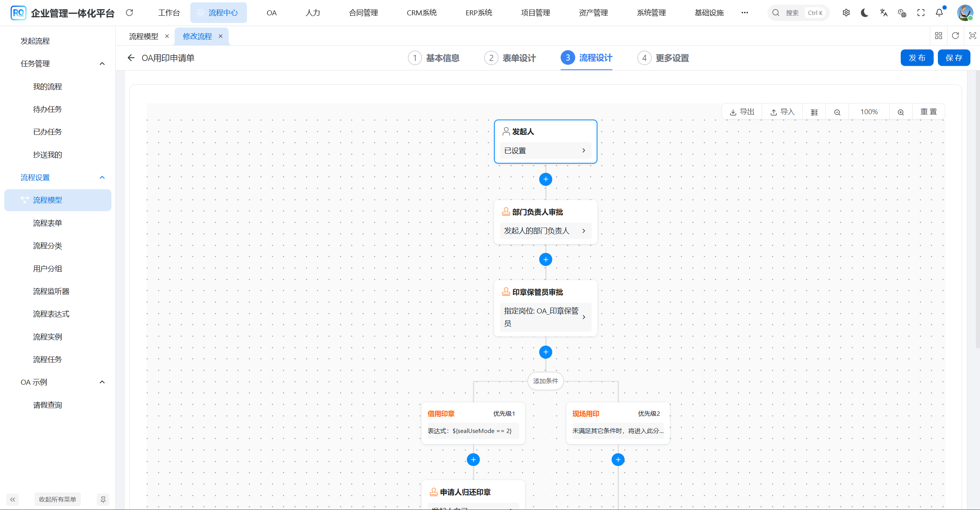Open the more (···) top navigation menu
The image size is (980, 510).
744,13
